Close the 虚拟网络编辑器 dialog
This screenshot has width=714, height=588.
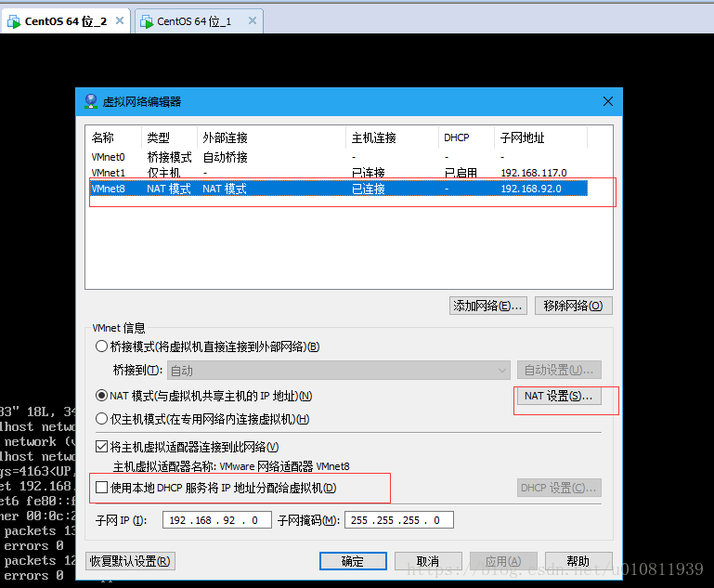(x=608, y=101)
